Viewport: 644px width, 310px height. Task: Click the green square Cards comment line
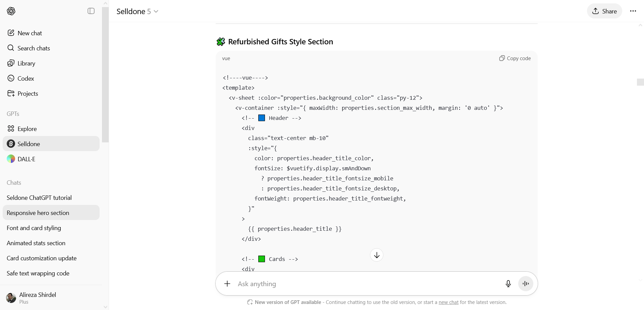[x=270, y=259]
